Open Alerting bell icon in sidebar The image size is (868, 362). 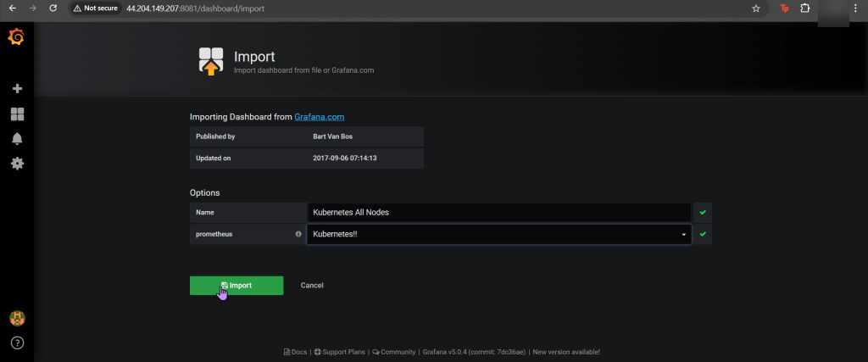point(17,138)
